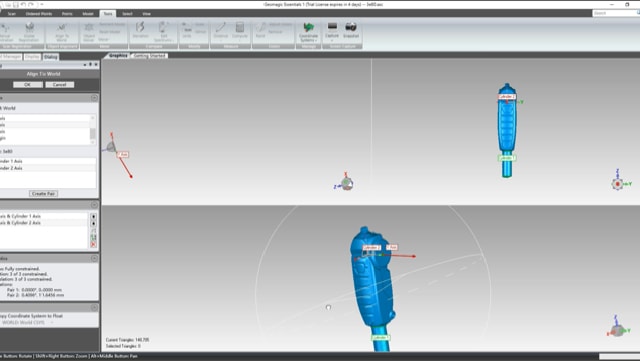
Task: Open the Coordinate Systems tool
Action: [309, 32]
